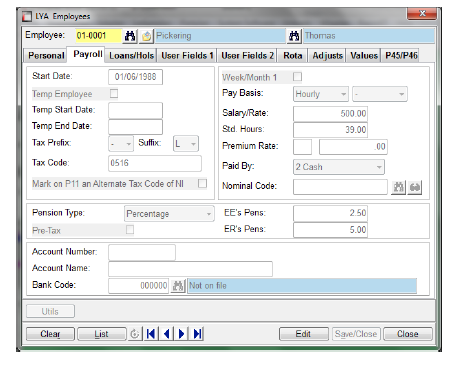Click the LYA Employees window title icon
Image resolution: width=464 pixels, height=375 pixels.
pyautogui.click(x=27, y=16)
